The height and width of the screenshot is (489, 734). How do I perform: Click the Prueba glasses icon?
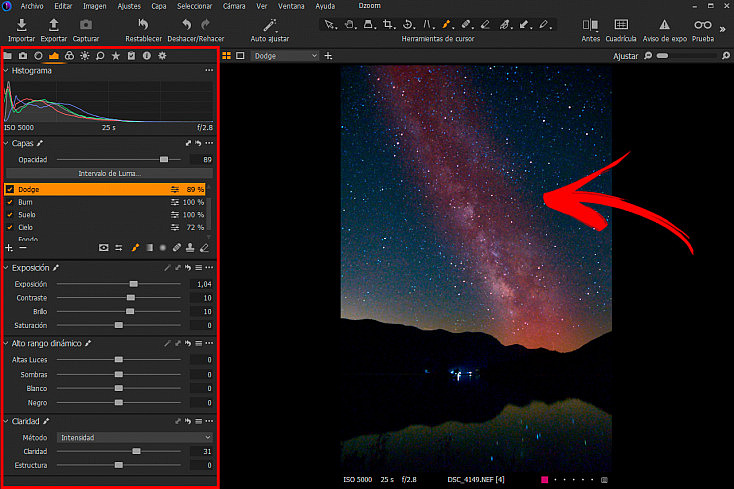tap(703, 25)
